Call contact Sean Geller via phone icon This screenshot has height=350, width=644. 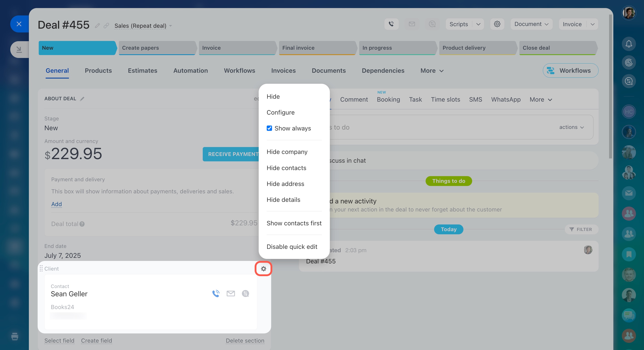pyautogui.click(x=216, y=294)
